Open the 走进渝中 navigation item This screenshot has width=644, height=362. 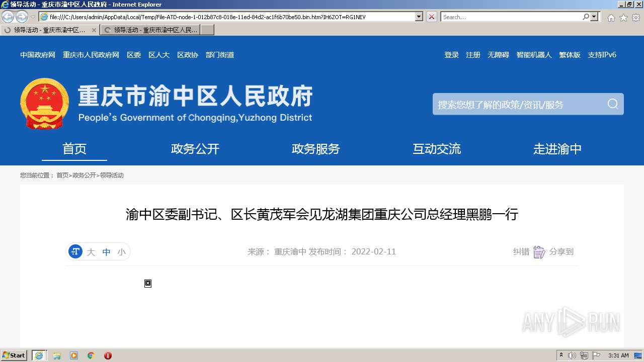(557, 149)
